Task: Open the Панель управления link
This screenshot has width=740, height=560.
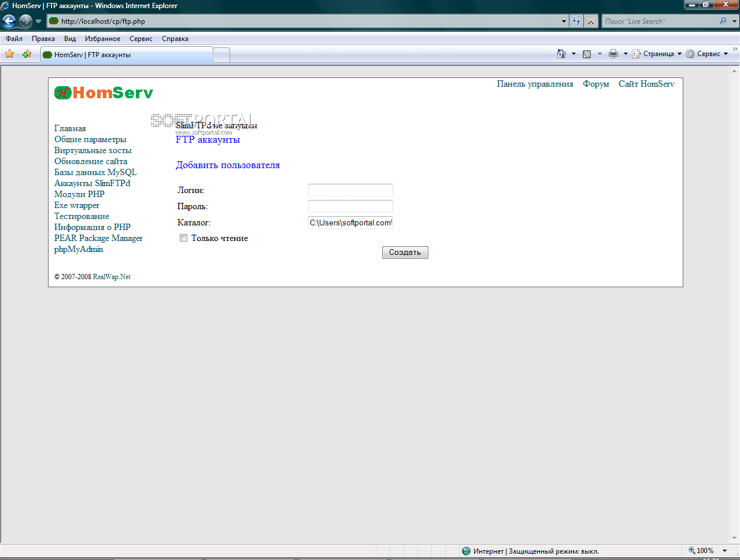Action: [535, 84]
